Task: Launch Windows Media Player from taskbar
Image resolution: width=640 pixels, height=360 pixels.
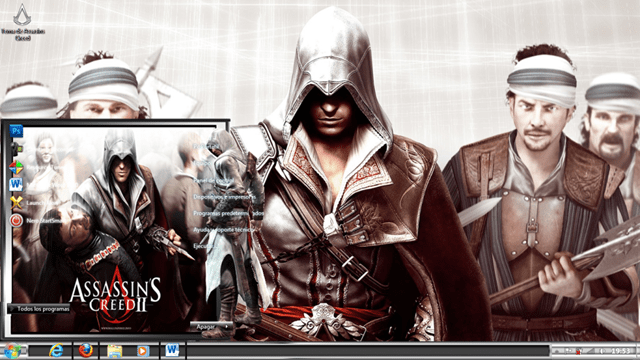Action: click(143, 351)
